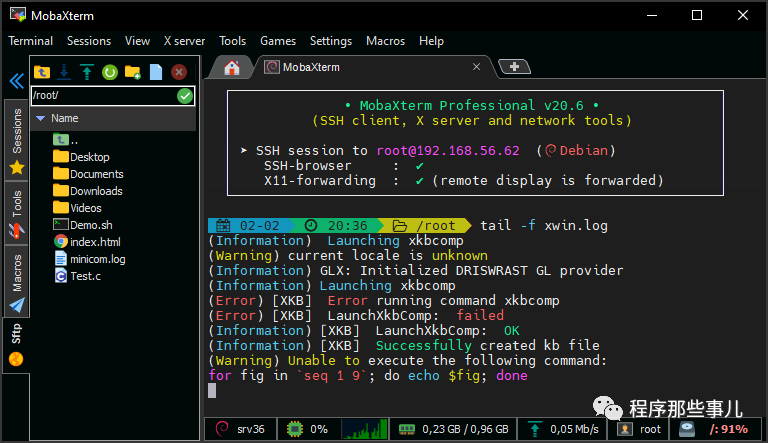Open the View menu
The width and height of the screenshot is (768, 443).
pyautogui.click(x=137, y=41)
